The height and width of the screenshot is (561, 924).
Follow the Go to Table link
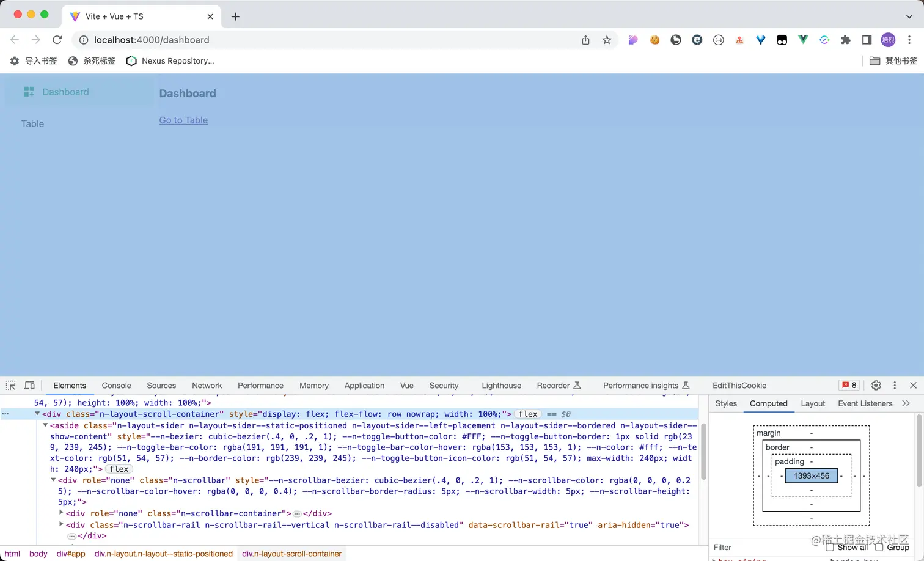click(x=183, y=120)
